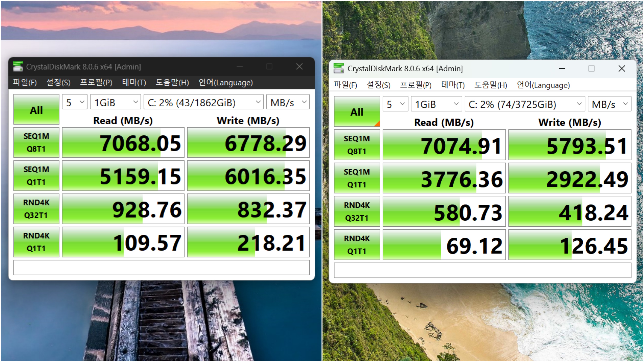The width and height of the screenshot is (644, 362).
Task: Expand test count dropdown in right window
Action: [395, 104]
